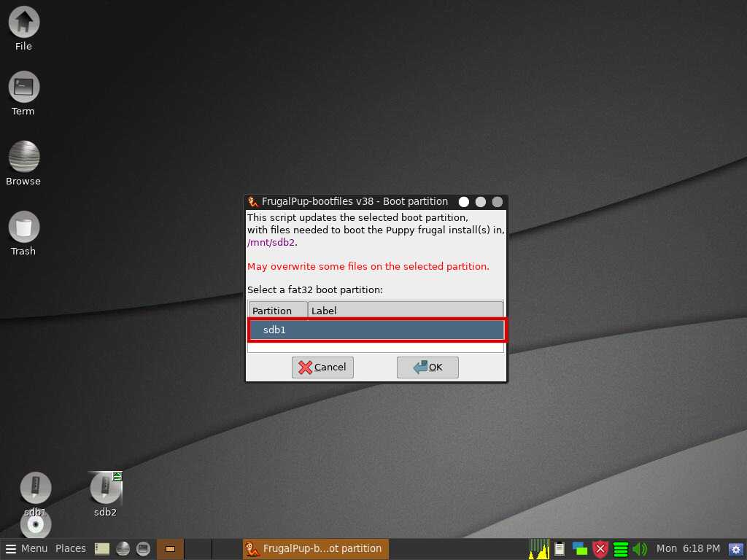Click the optical disc drive icon

coord(35,524)
